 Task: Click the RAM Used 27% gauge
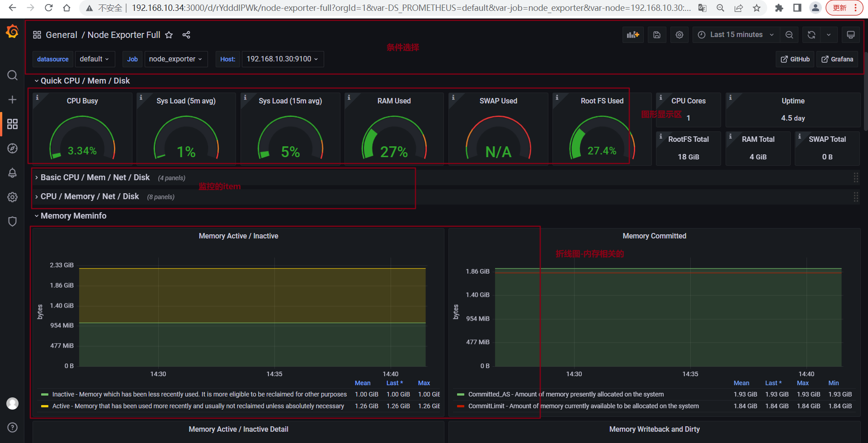coord(394,138)
